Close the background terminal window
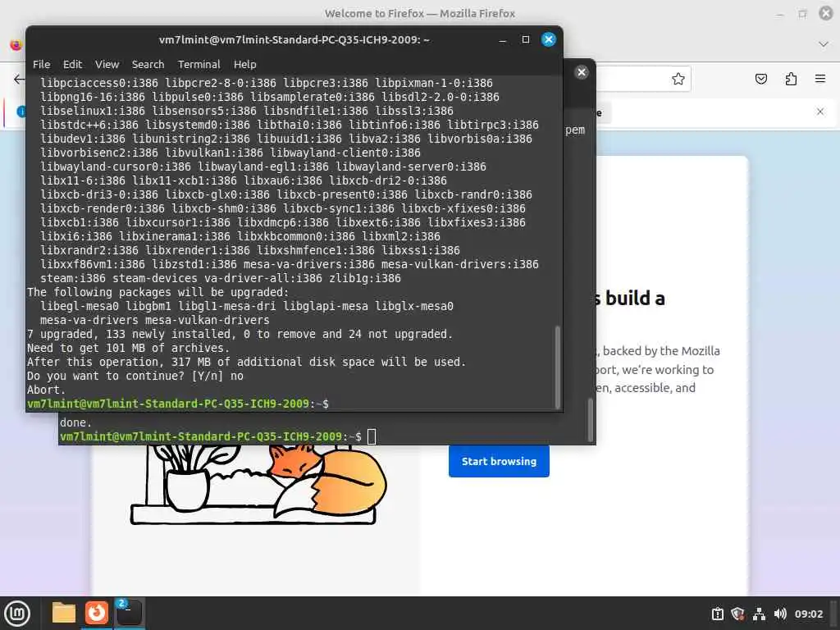This screenshot has height=630, width=840. [x=582, y=72]
